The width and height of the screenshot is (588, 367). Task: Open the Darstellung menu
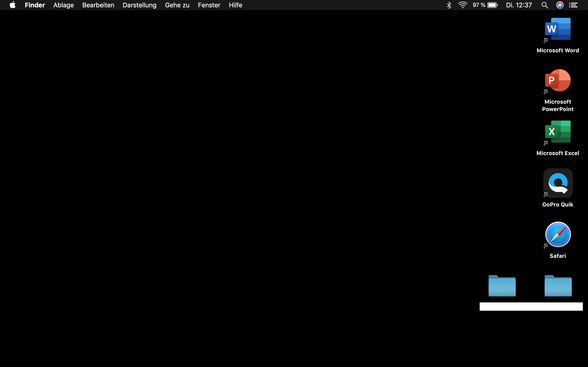point(139,5)
